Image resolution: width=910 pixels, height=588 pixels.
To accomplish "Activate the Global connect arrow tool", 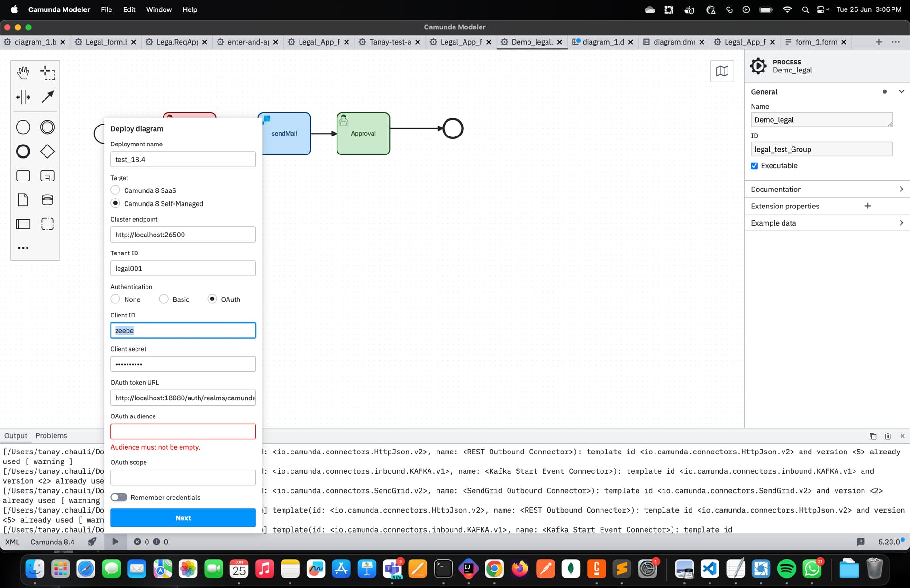I will tap(47, 97).
